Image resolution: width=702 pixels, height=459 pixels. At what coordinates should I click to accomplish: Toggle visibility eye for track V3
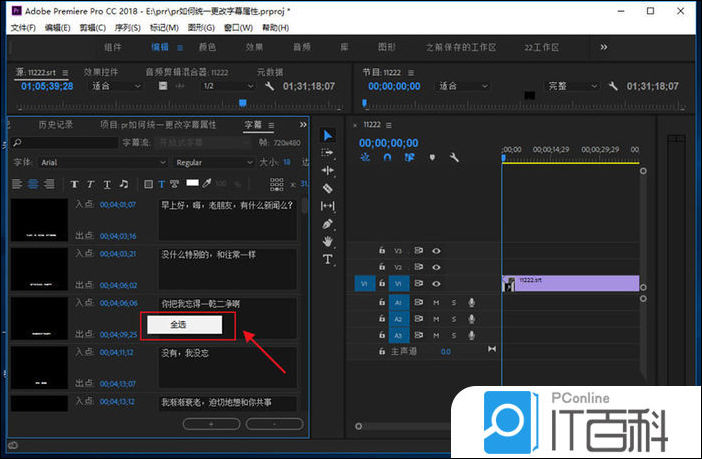[436, 251]
